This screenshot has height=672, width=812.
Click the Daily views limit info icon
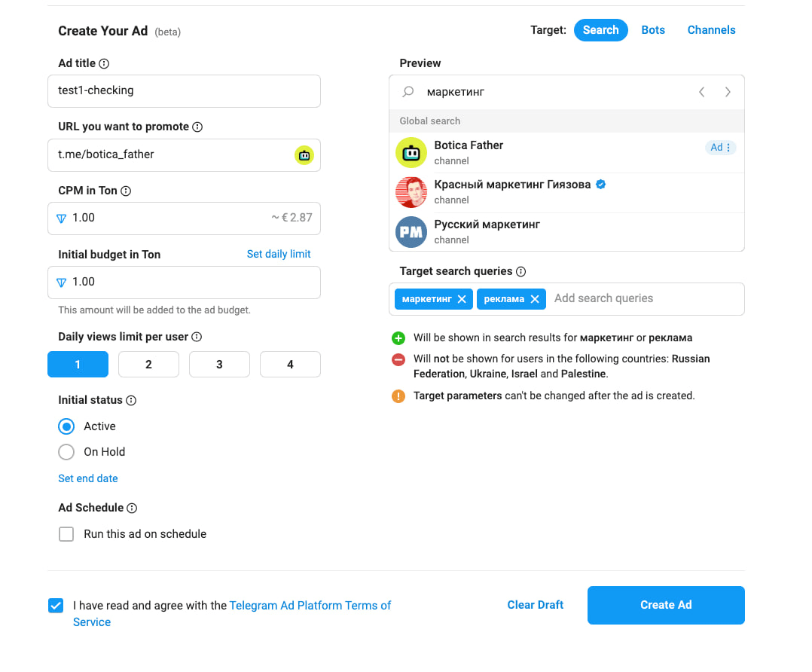click(x=197, y=337)
